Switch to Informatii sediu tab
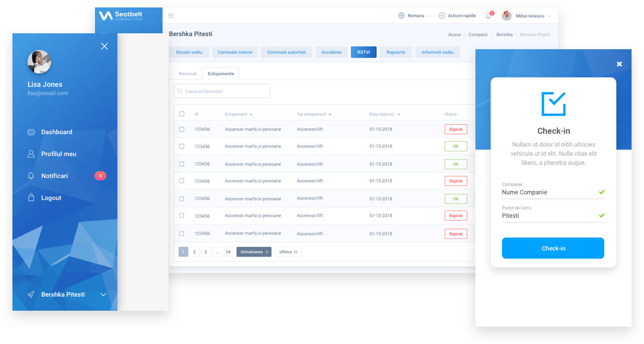Viewport: 644px width, 344px height. (x=438, y=52)
